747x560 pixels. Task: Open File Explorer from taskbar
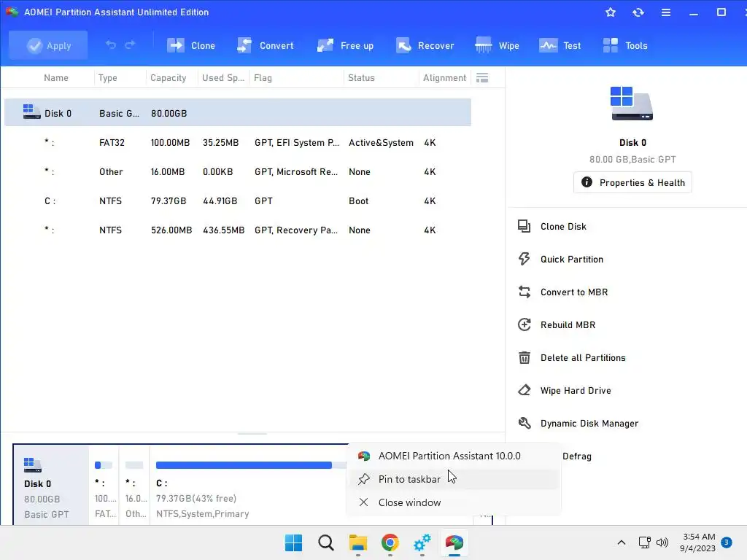(357, 542)
